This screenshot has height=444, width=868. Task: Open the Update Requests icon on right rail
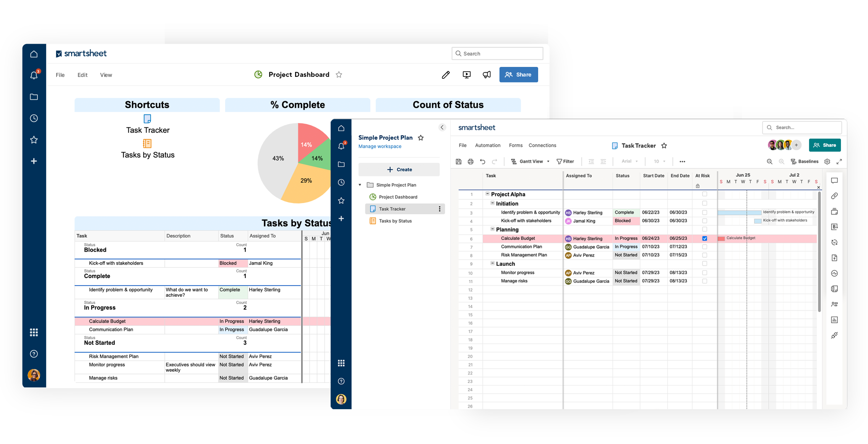click(834, 242)
